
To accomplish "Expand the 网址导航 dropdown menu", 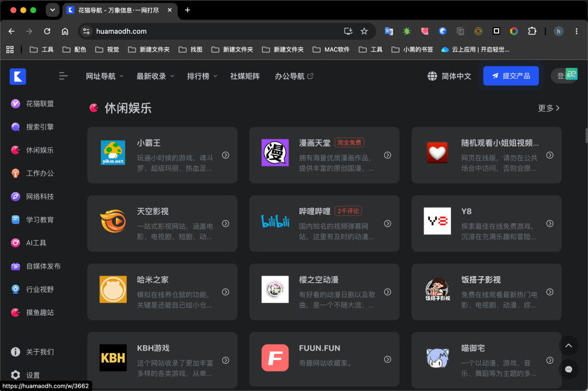I will [x=105, y=76].
